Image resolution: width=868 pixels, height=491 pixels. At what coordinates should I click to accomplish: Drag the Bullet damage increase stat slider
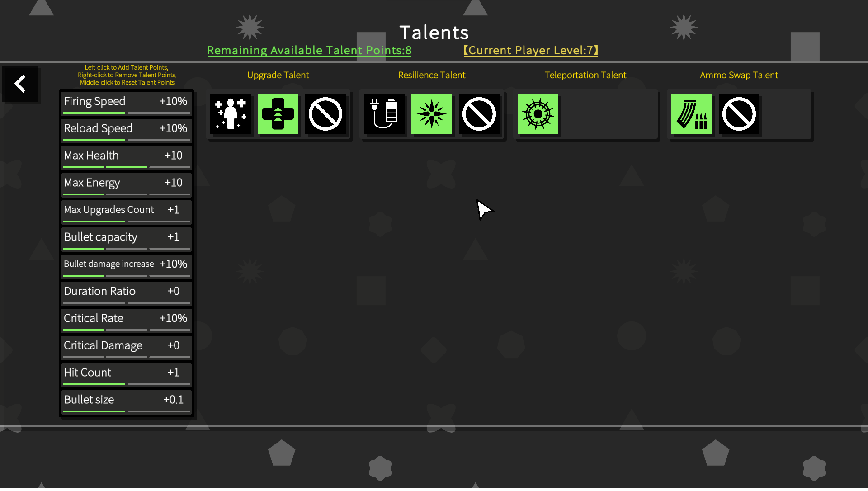(x=104, y=275)
